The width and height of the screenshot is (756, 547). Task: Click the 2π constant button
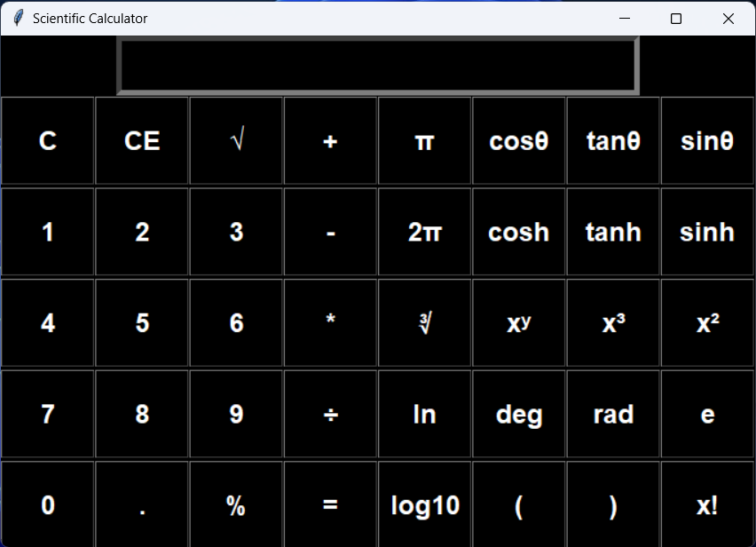(424, 232)
